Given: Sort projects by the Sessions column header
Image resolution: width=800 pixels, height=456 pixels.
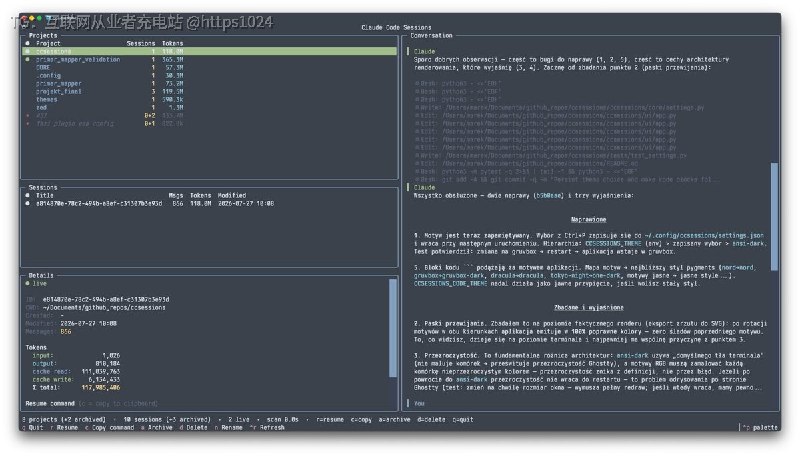Looking at the screenshot, I should [141, 44].
